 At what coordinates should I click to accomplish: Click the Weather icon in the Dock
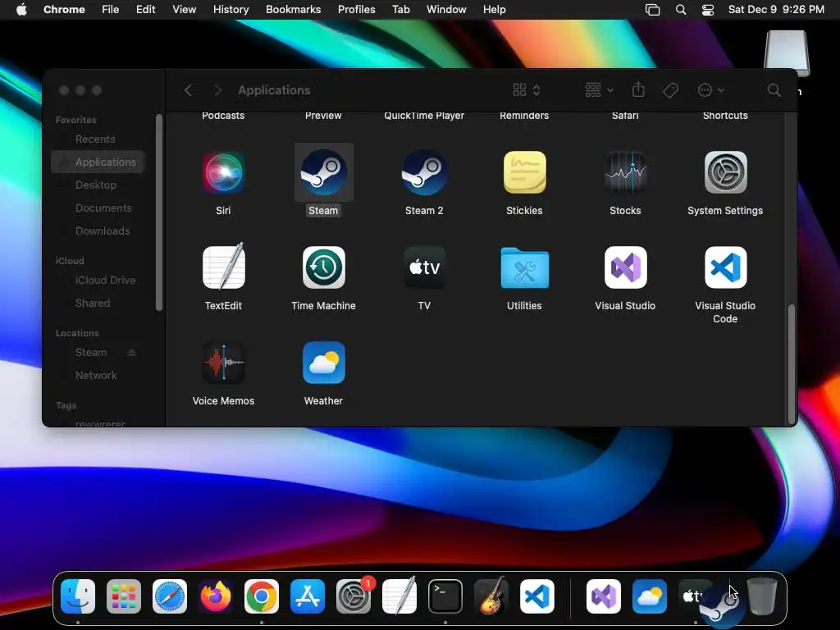pyautogui.click(x=650, y=596)
